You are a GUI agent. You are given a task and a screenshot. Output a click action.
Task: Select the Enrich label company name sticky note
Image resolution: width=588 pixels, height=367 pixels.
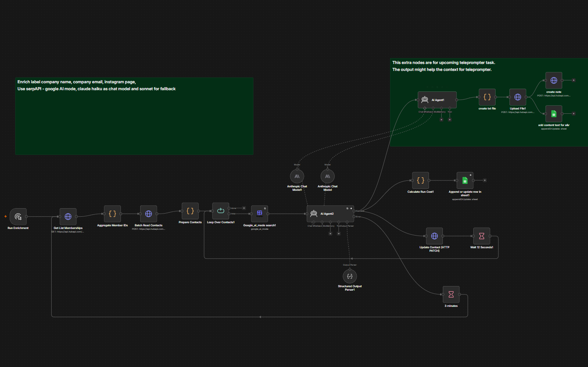pyautogui.click(x=134, y=116)
